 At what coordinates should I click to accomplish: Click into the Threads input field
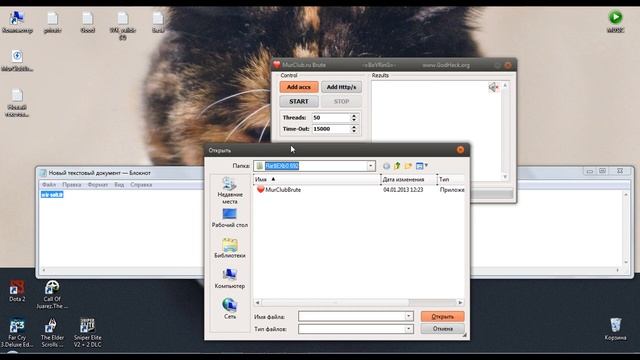(331, 118)
